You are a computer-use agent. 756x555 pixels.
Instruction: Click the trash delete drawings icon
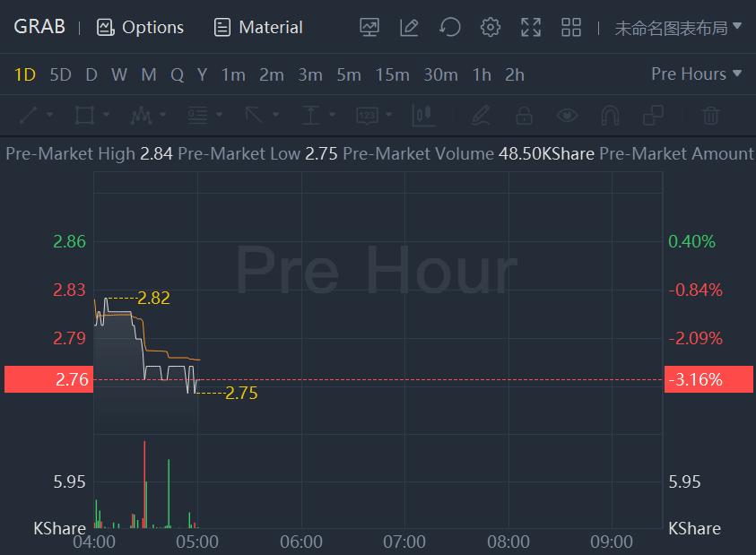[711, 115]
